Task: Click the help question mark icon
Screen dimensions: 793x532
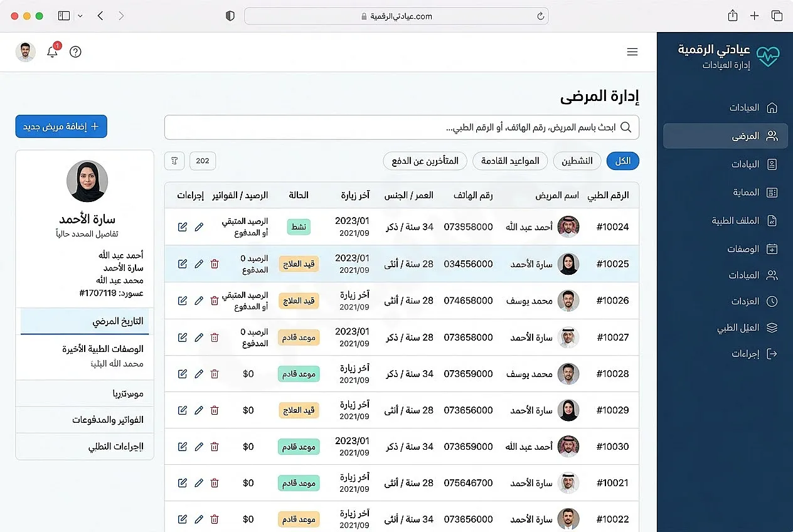Action: point(76,52)
